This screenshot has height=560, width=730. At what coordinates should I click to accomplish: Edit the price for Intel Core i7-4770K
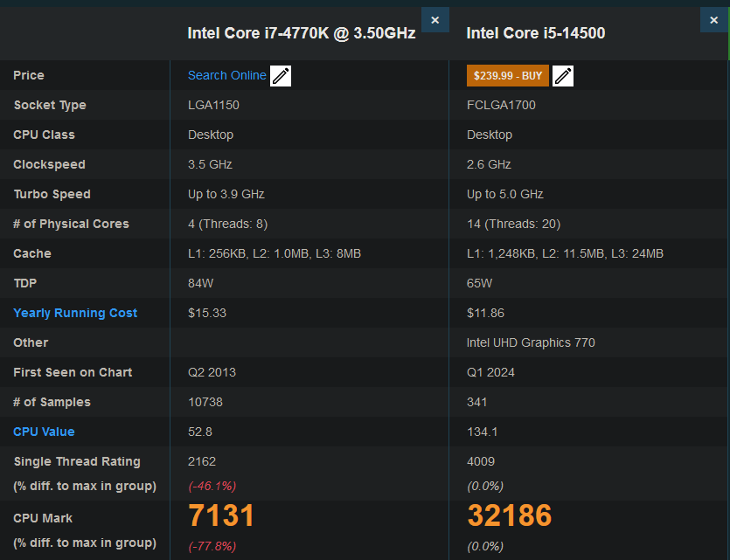coord(281,75)
